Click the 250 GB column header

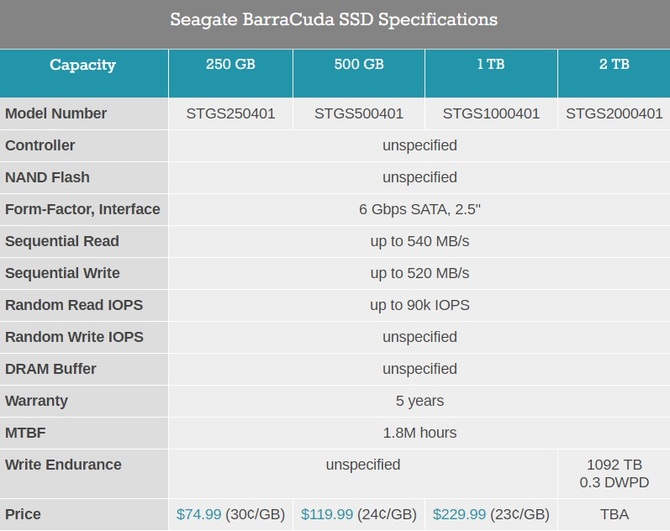point(230,65)
